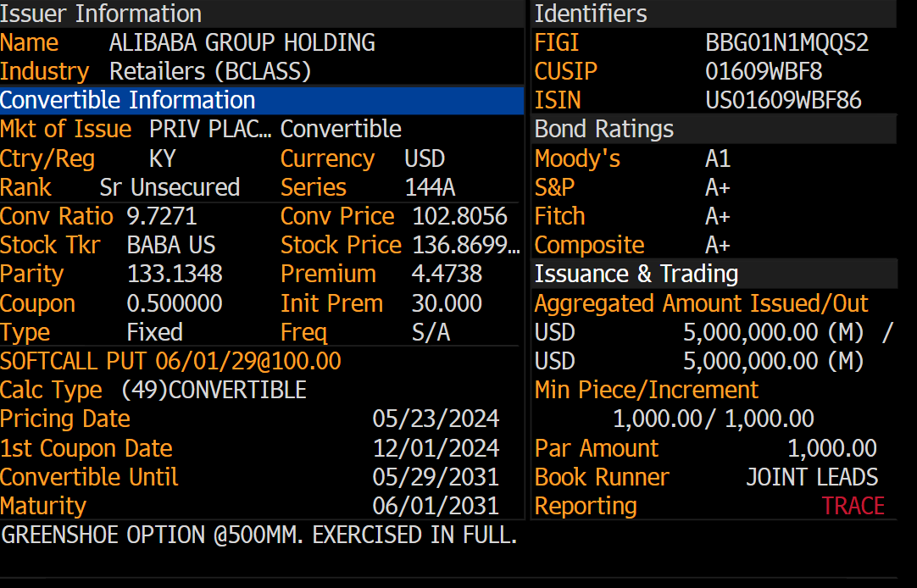
Task: Click the Init Prem value 30.000
Action: pyautogui.click(x=447, y=302)
